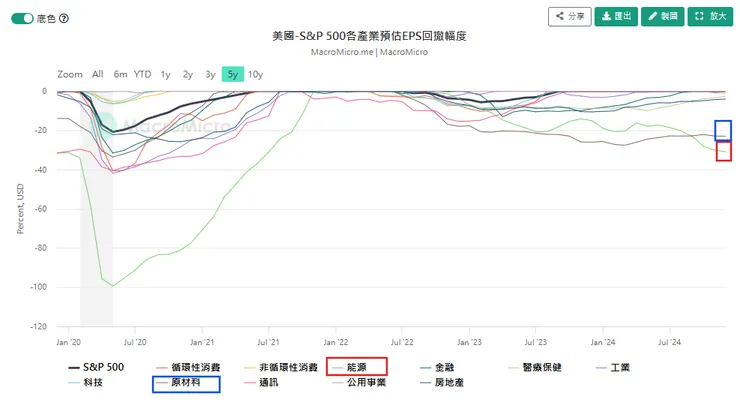Toggle 非循環性消費 series in legend
Viewport: 740px width, 406px height.
[281, 367]
